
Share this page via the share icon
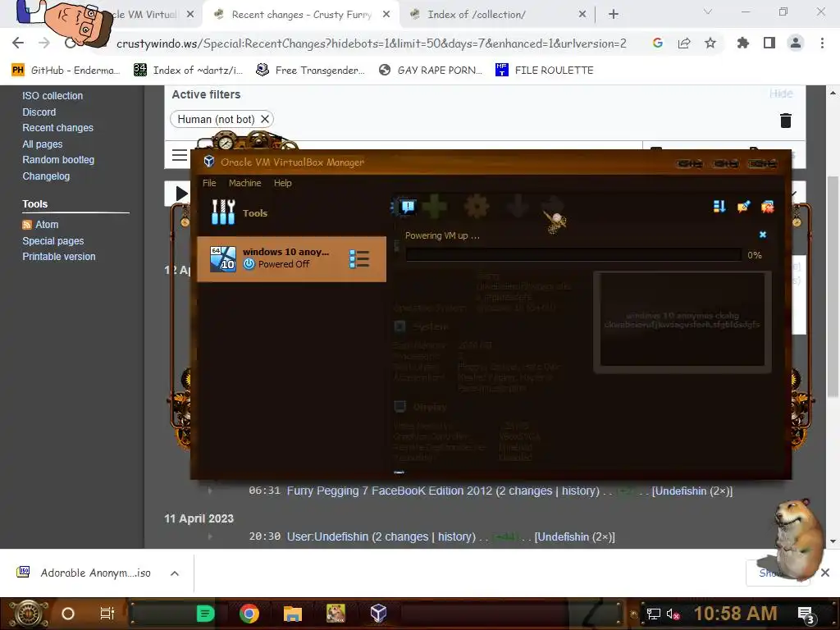684,43
